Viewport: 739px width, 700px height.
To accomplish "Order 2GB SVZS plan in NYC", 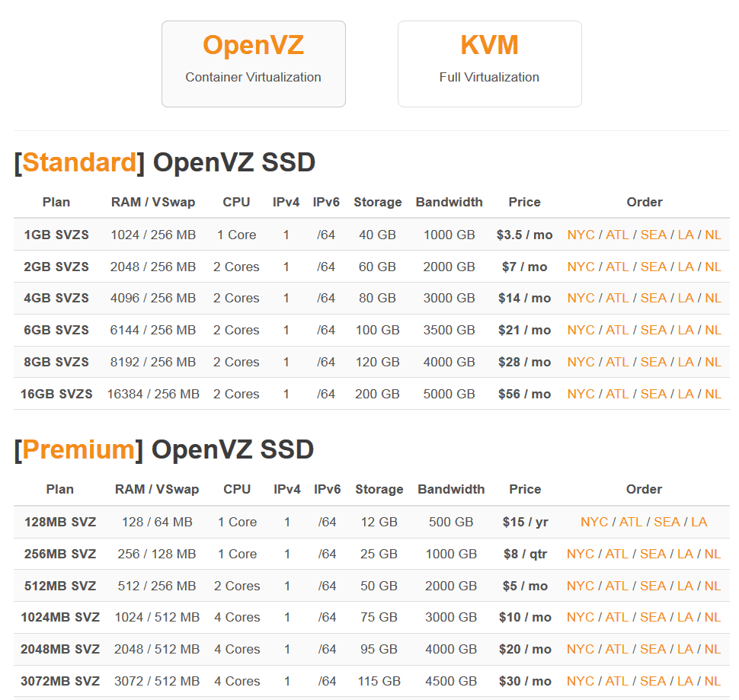I will 581,267.
